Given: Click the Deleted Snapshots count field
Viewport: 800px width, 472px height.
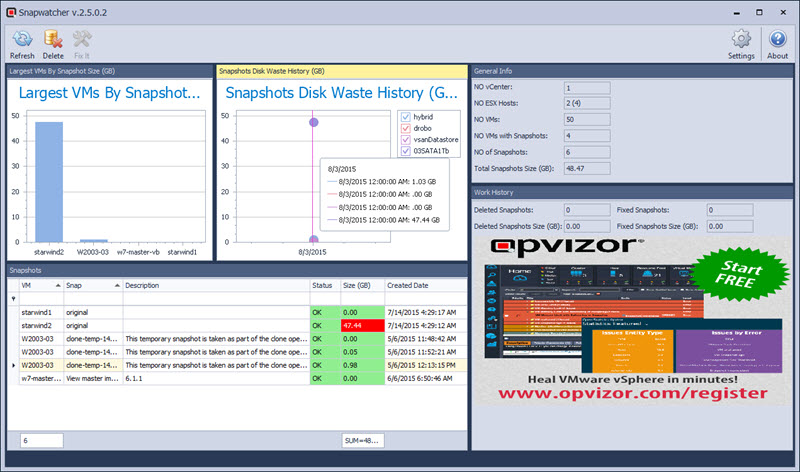Looking at the screenshot, I should [x=587, y=210].
